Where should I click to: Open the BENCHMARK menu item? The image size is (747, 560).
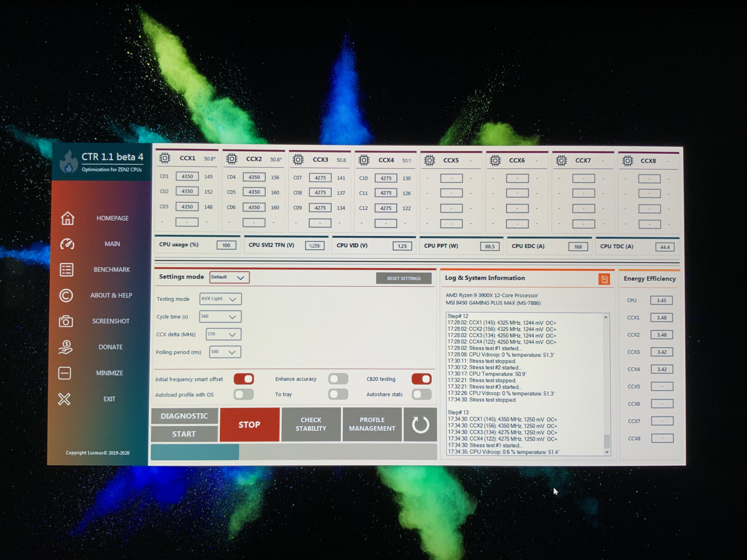112,269
